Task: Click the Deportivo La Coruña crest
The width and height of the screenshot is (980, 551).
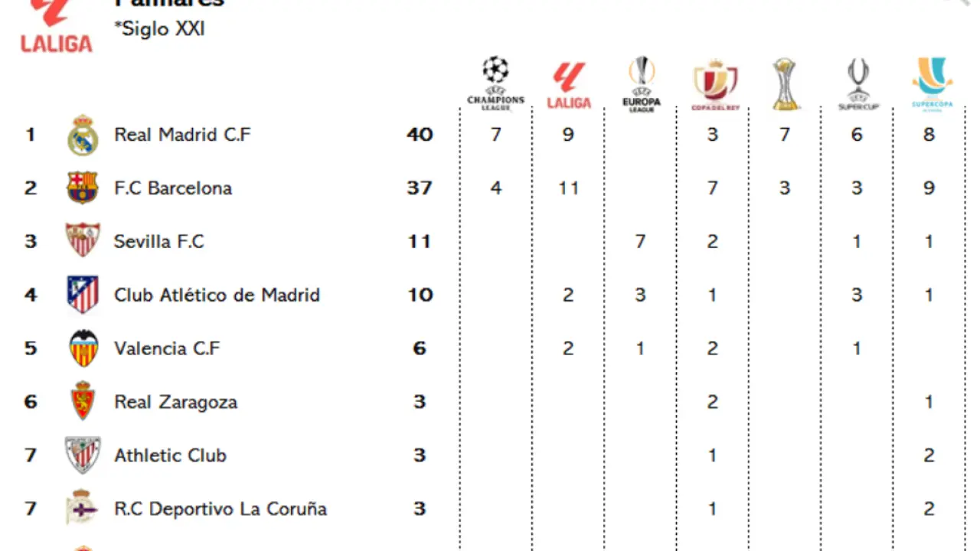Action: tap(82, 507)
